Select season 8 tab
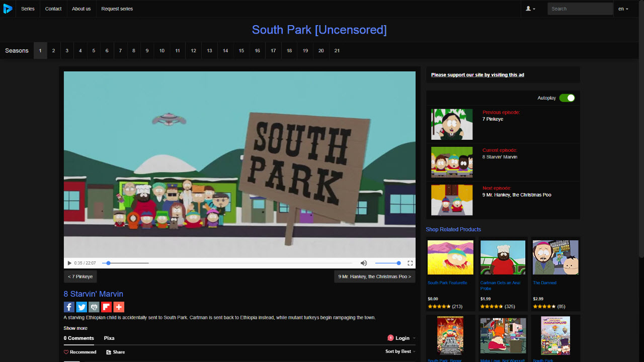 134,51
